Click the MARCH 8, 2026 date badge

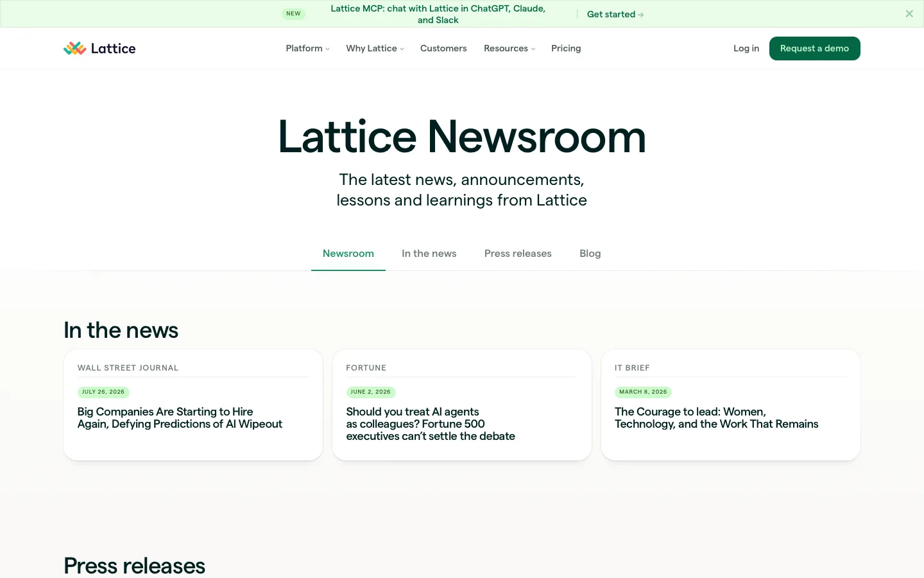(x=643, y=392)
